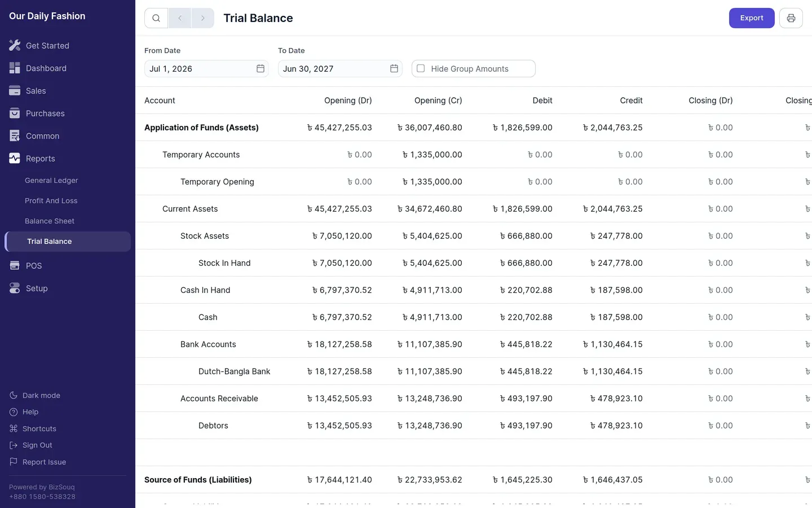The image size is (812, 508).
Task: Click the phone number +880 1580-538328
Action: pos(42,497)
